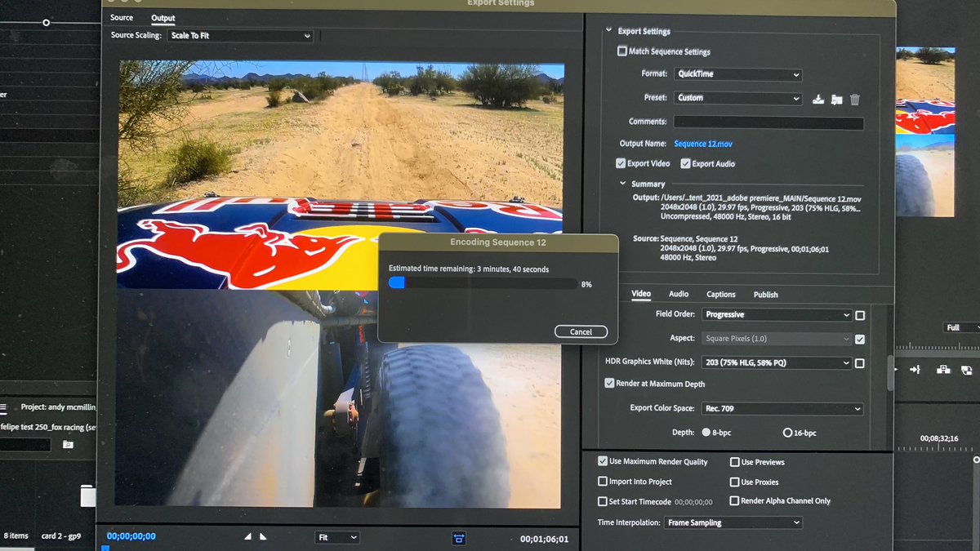
Task: Toggle the blue aspect ratio correction icon
Action: (459, 538)
